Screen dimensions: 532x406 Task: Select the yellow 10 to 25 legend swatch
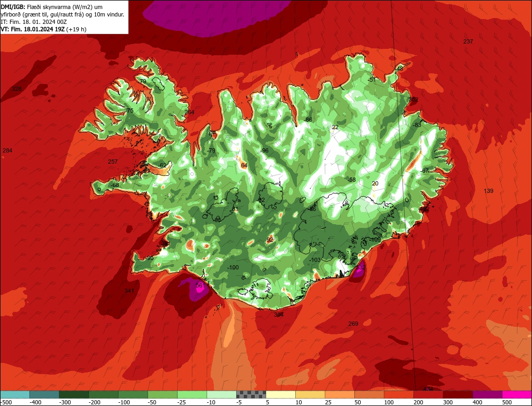point(310,394)
